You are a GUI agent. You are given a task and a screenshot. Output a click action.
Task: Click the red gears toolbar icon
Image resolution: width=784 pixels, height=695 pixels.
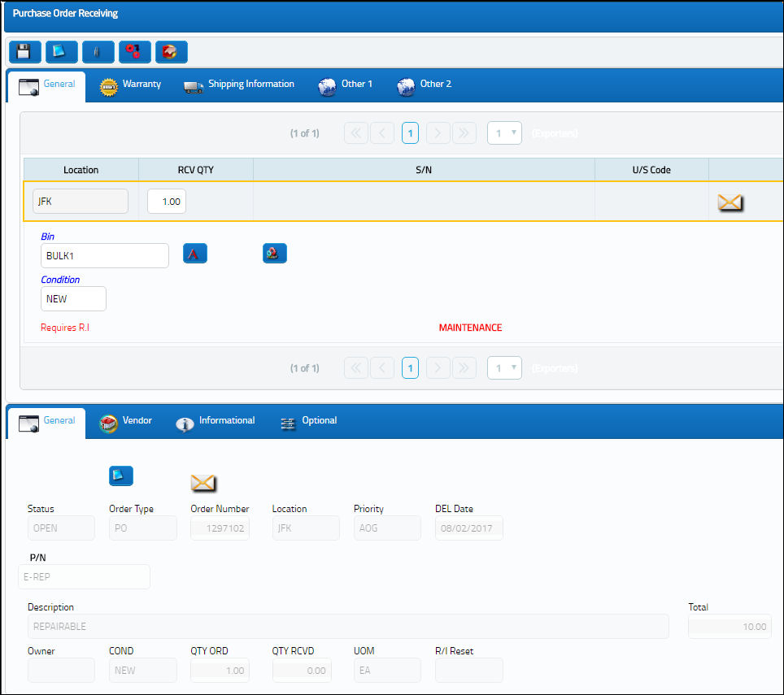point(134,52)
